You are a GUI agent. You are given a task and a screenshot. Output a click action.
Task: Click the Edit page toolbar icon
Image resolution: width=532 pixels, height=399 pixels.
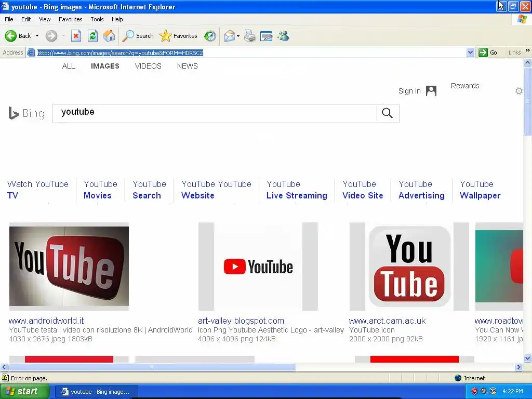point(267,36)
